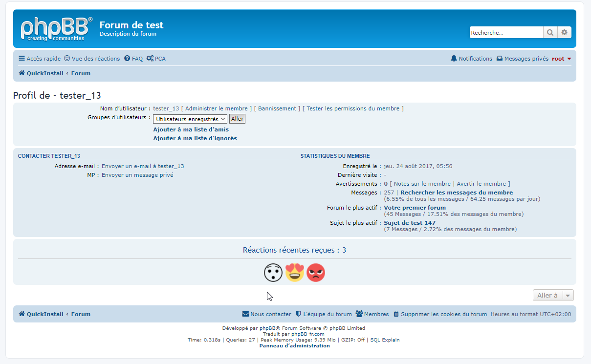Click the surprised face reaction emoji
This screenshot has width=591, height=364.
[273, 272]
